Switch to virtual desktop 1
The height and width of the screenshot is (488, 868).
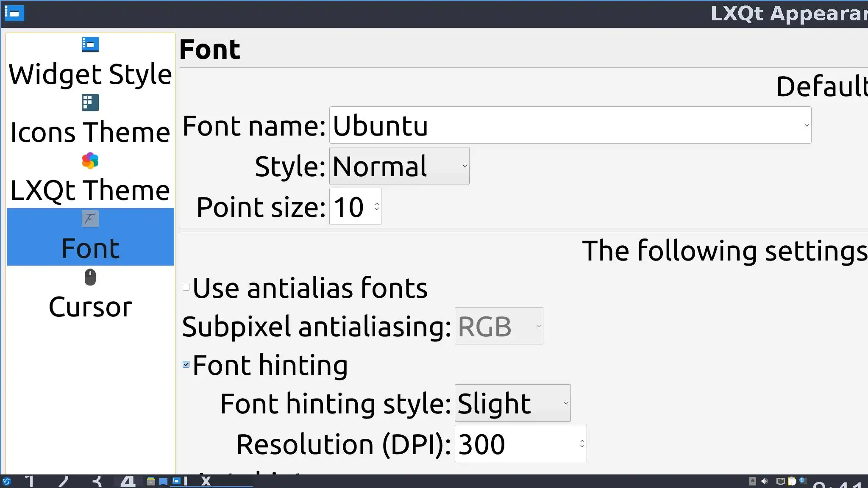coord(30,481)
